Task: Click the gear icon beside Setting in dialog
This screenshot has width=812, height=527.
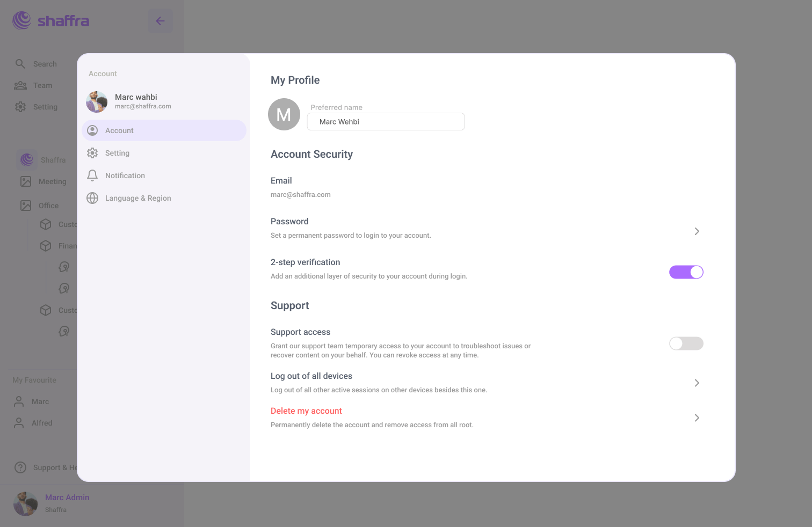Action: [92, 153]
